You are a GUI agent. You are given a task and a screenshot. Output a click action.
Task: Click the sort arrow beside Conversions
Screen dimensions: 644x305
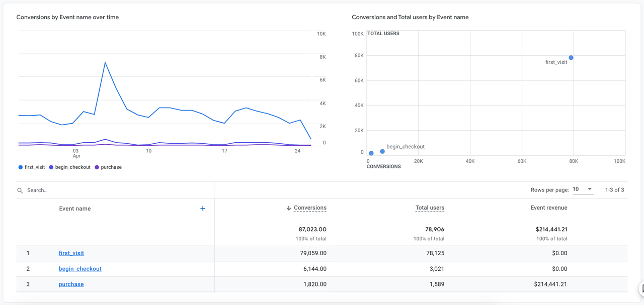coord(289,208)
